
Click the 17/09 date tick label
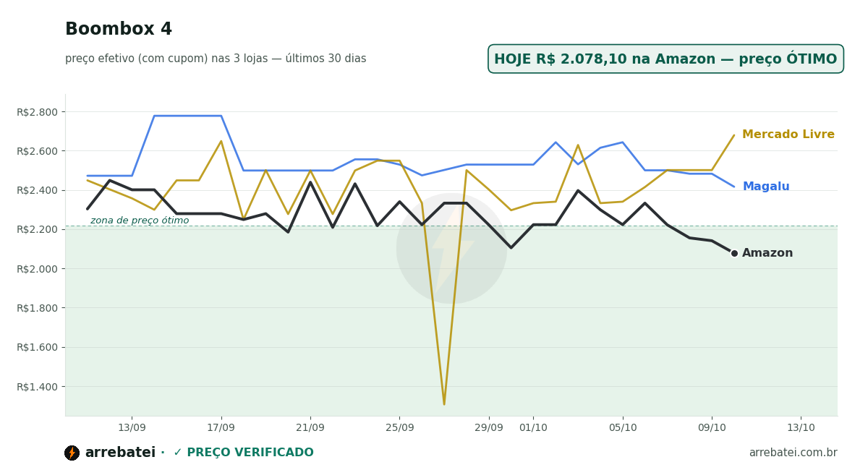221,428
